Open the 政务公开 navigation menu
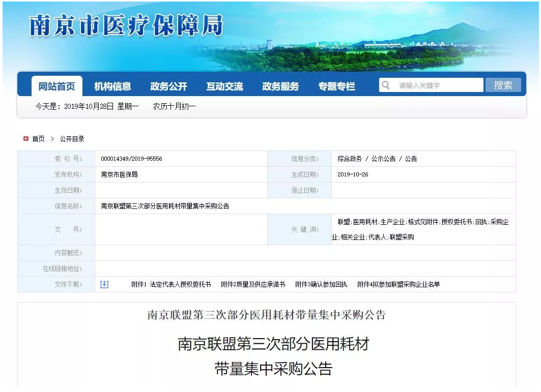This screenshot has width=541, height=392. point(168,86)
